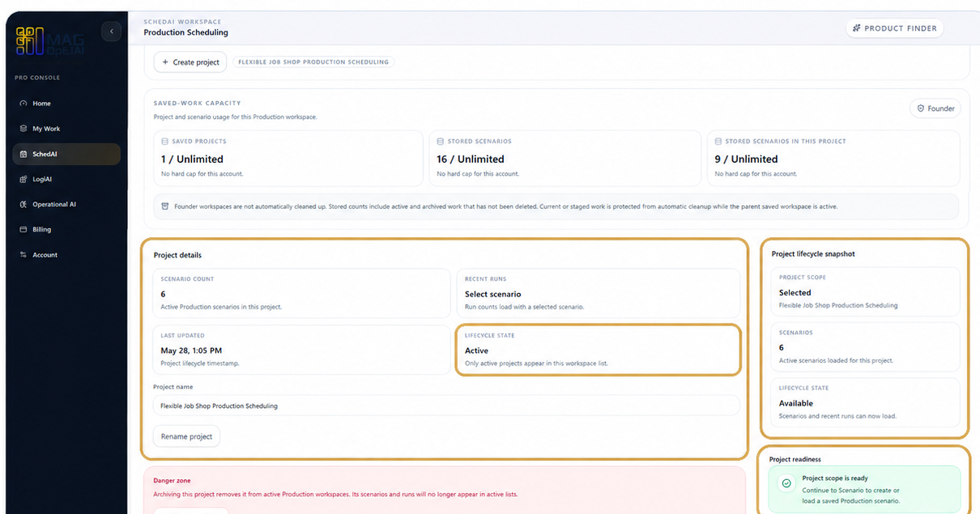Image resolution: width=980 pixels, height=514 pixels.
Task: Go to My Work in the sidebar
Action: click(x=66, y=129)
